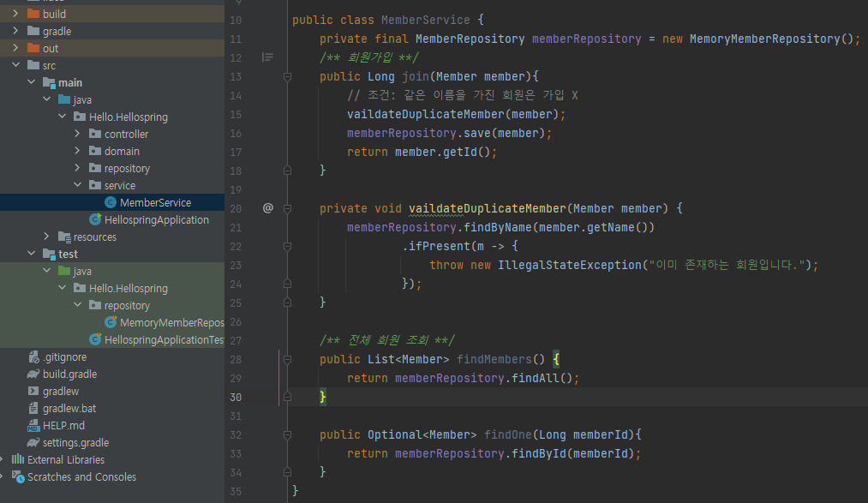The height and width of the screenshot is (503, 868).
Task: Collapse the src folder
Action: click(x=15, y=65)
